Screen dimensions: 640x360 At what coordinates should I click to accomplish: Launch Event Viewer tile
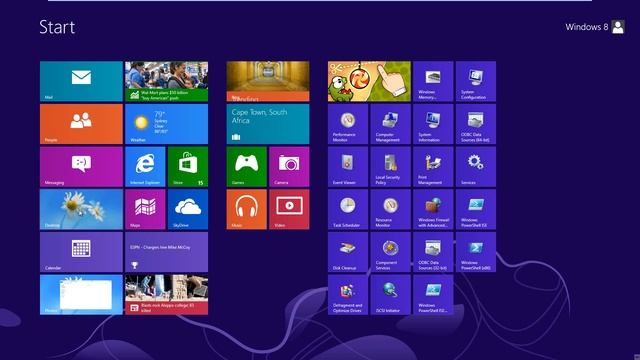pos(348,167)
